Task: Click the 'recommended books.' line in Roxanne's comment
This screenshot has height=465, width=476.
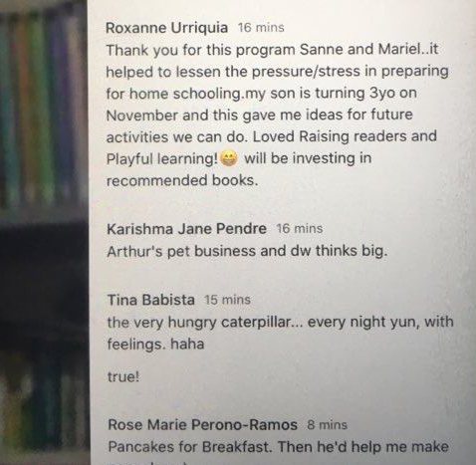Action: pos(182,181)
